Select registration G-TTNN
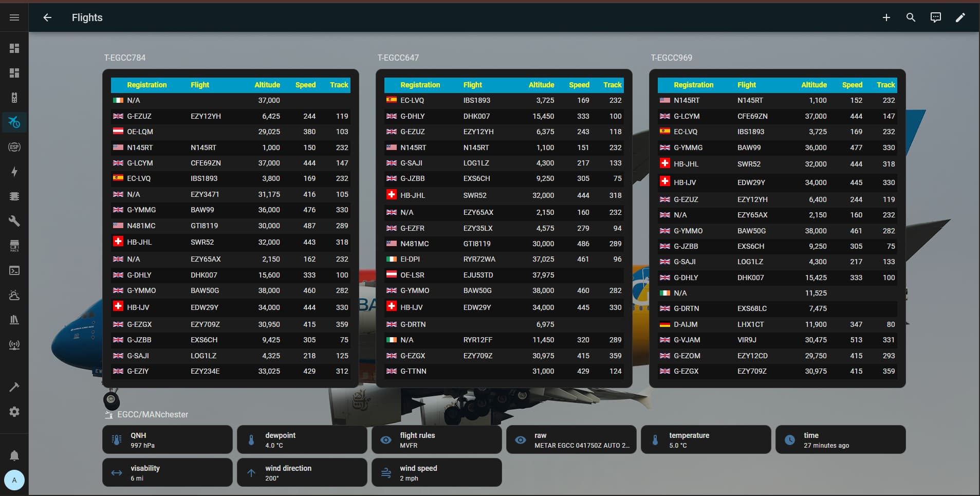980x496 pixels. (x=413, y=371)
